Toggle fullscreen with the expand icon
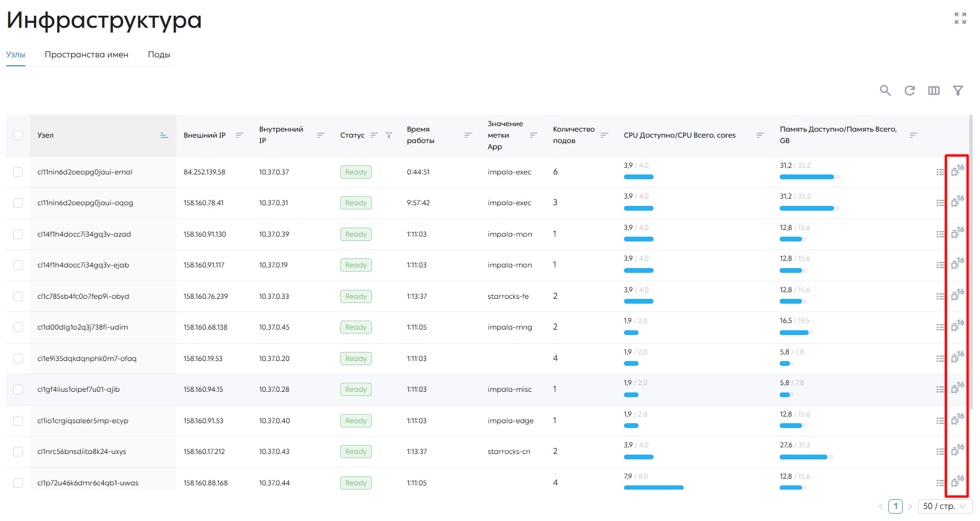 click(960, 18)
